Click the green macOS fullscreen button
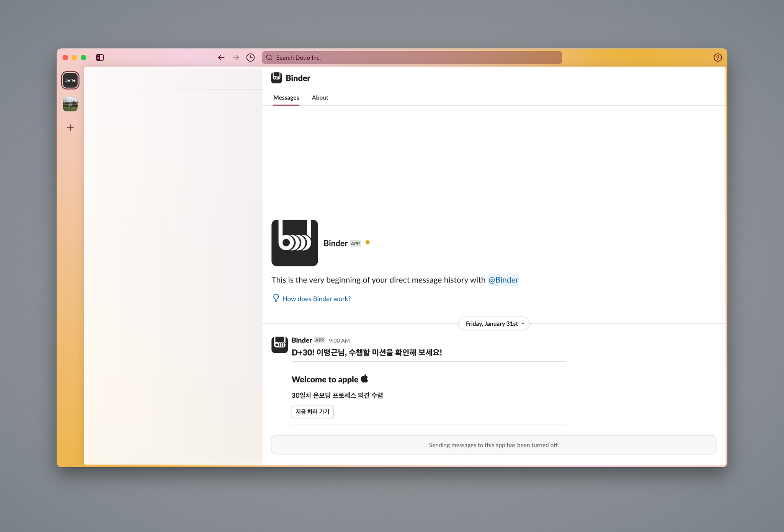 [83, 57]
